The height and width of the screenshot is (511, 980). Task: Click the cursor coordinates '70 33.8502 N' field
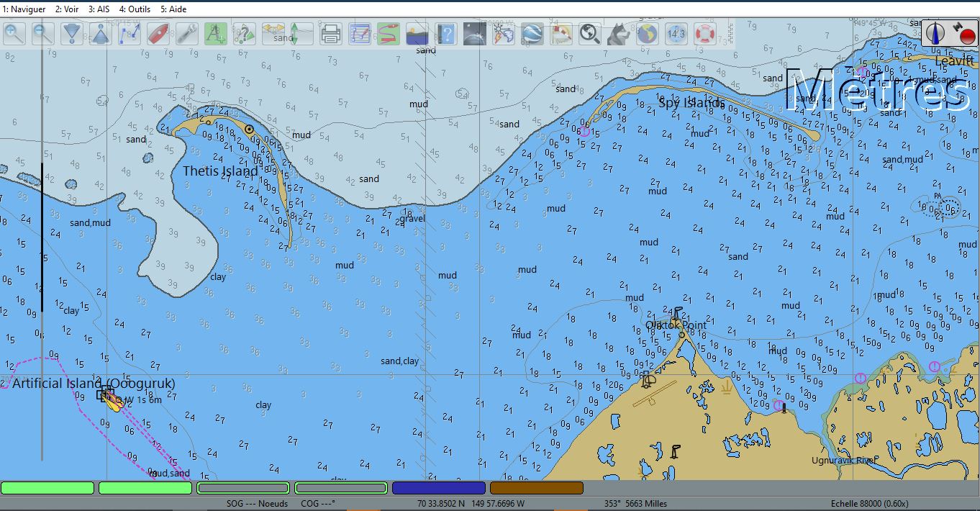[471, 504]
